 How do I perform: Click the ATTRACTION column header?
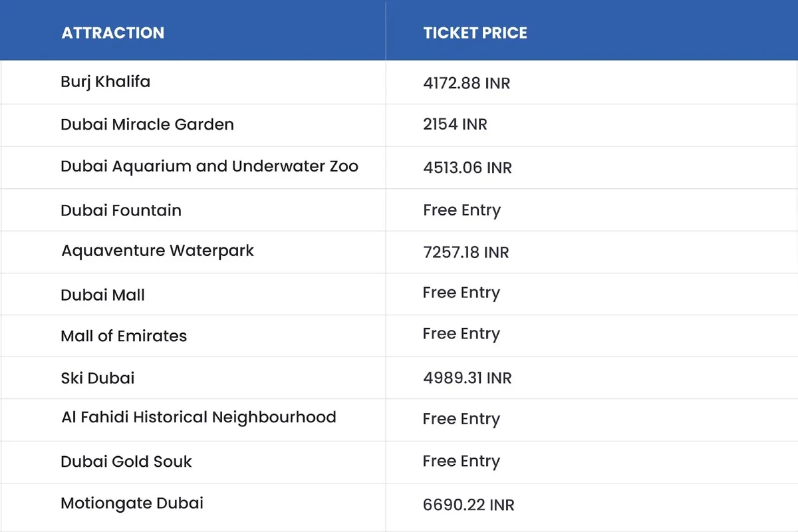coord(113,33)
